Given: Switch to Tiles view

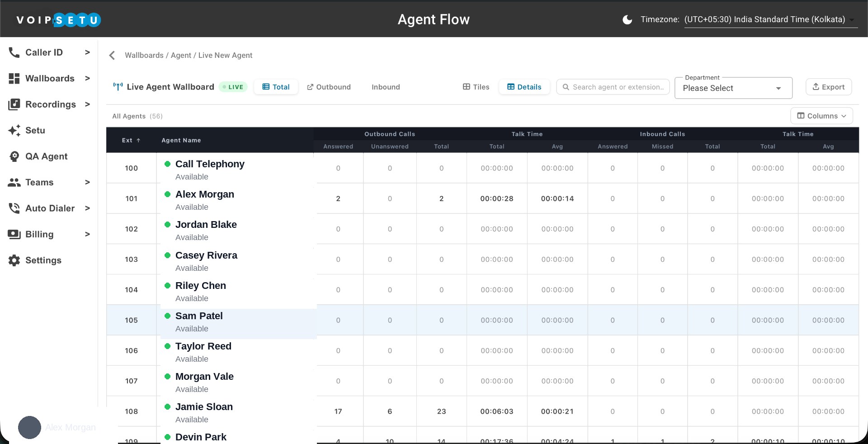Looking at the screenshot, I should click(x=476, y=87).
